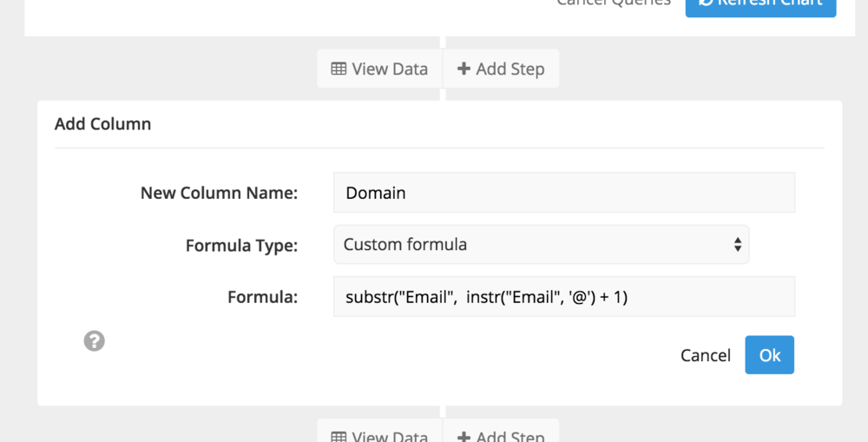
Task: Click table grid icon in upper View Data
Action: [339, 69]
